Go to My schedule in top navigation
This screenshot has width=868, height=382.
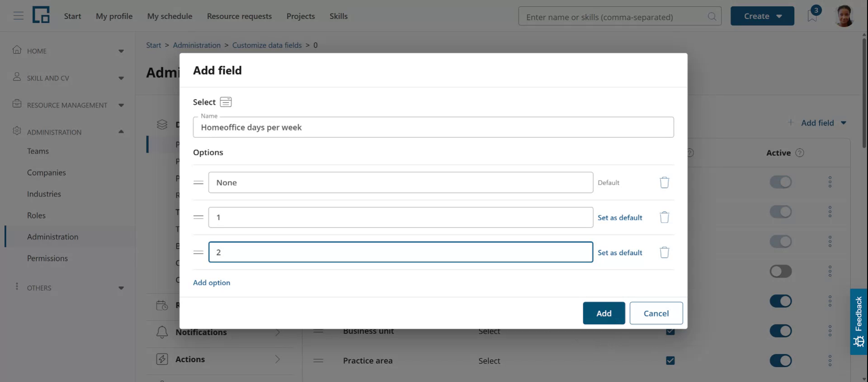pyautogui.click(x=170, y=16)
